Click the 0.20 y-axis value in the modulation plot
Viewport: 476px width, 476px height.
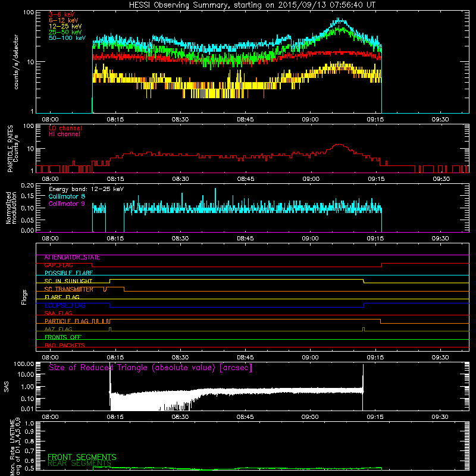tap(27, 186)
